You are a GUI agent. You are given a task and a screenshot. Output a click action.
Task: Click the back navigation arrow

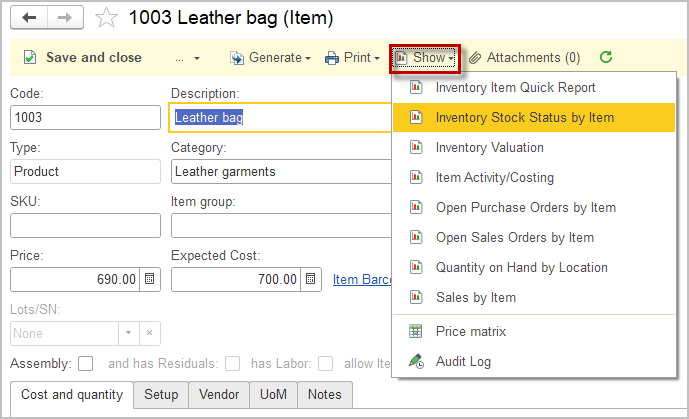[29, 18]
